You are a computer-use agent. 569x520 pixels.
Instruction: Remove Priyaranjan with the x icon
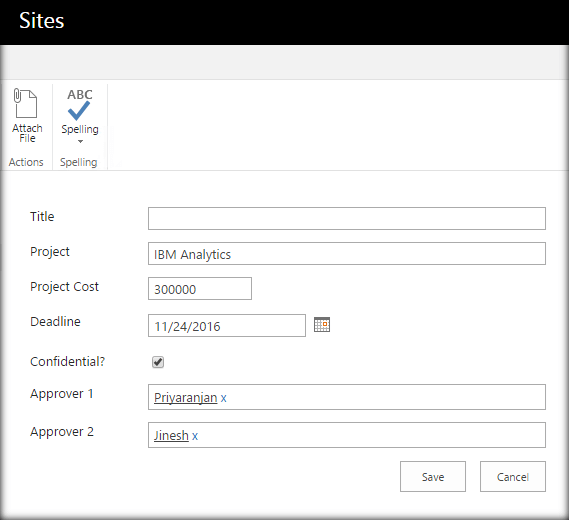[x=224, y=398]
